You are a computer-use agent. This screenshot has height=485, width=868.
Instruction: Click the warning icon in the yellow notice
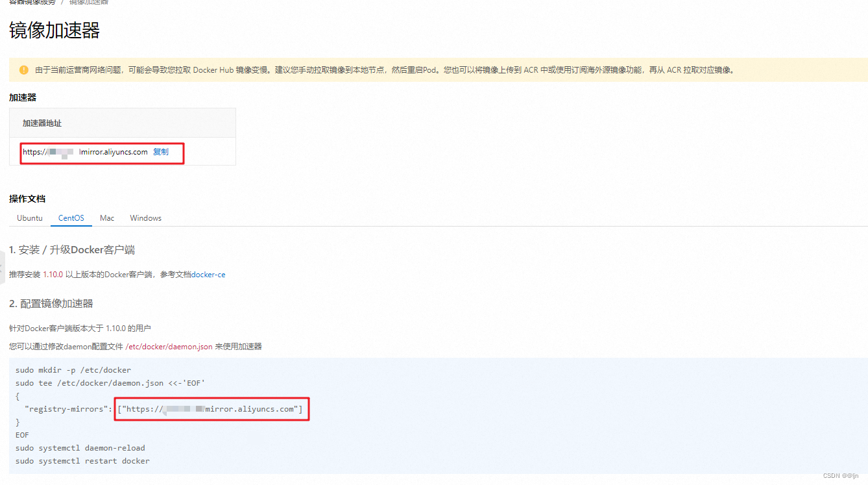(24, 70)
